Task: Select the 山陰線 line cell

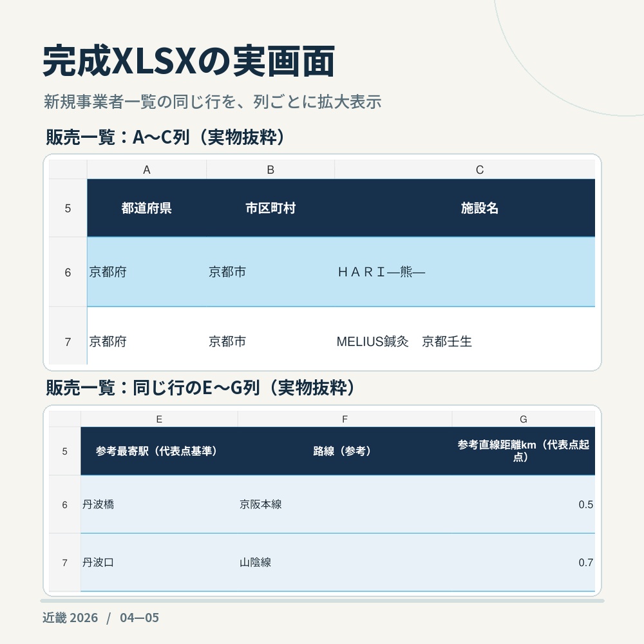Action: tap(345, 562)
